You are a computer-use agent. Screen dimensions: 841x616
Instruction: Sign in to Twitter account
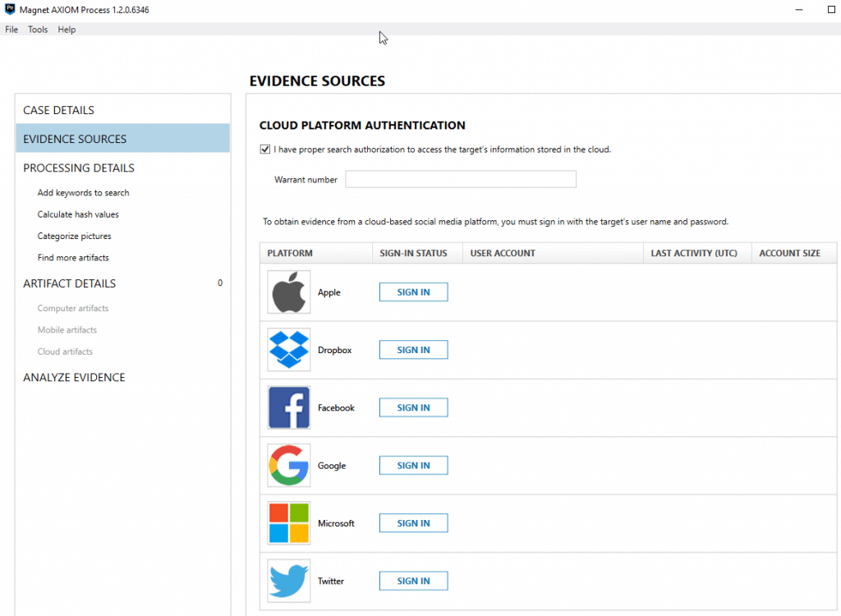click(414, 582)
